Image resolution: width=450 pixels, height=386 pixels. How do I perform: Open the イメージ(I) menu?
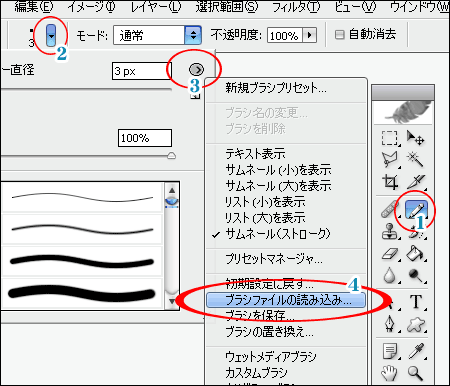point(91,7)
